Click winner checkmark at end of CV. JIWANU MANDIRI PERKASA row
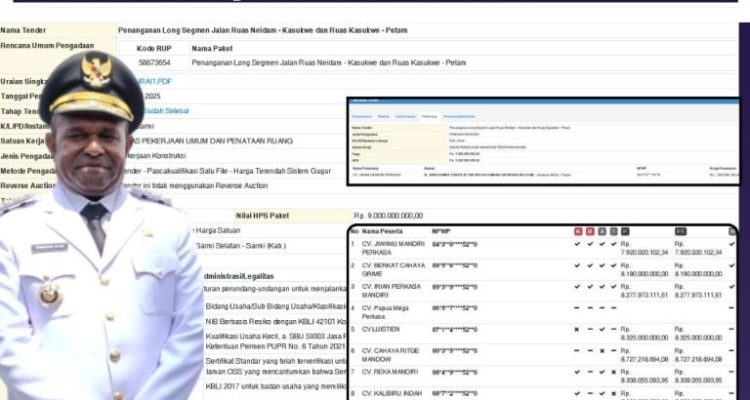750x400 pixels. click(732, 244)
